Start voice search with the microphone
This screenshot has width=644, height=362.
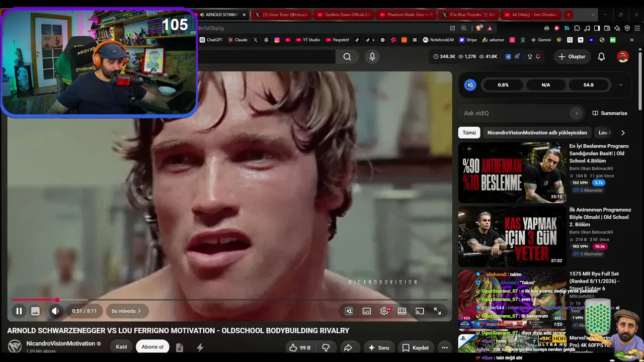click(372, 57)
